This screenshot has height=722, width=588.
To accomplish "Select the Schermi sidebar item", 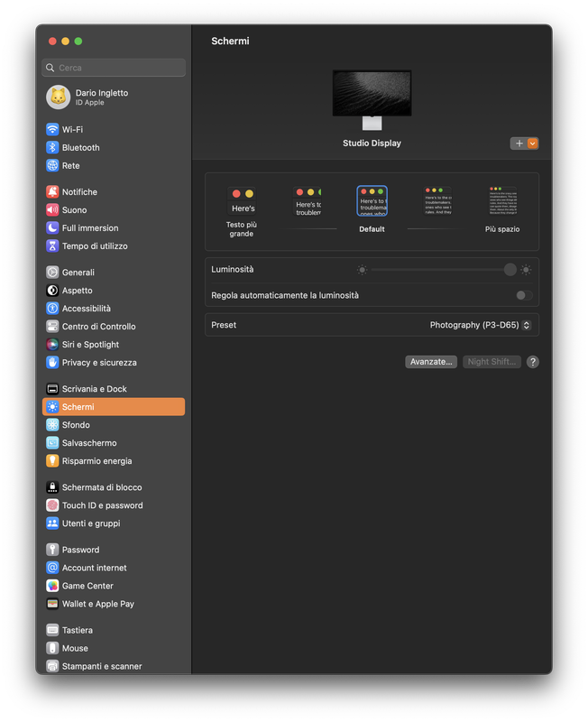I will pos(114,407).
